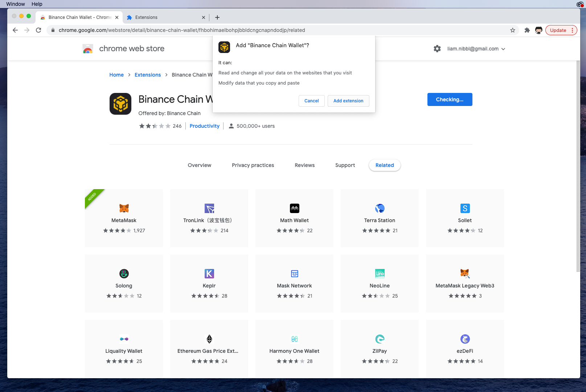Open the Privacy practices tab

click(x=253, y=165)
